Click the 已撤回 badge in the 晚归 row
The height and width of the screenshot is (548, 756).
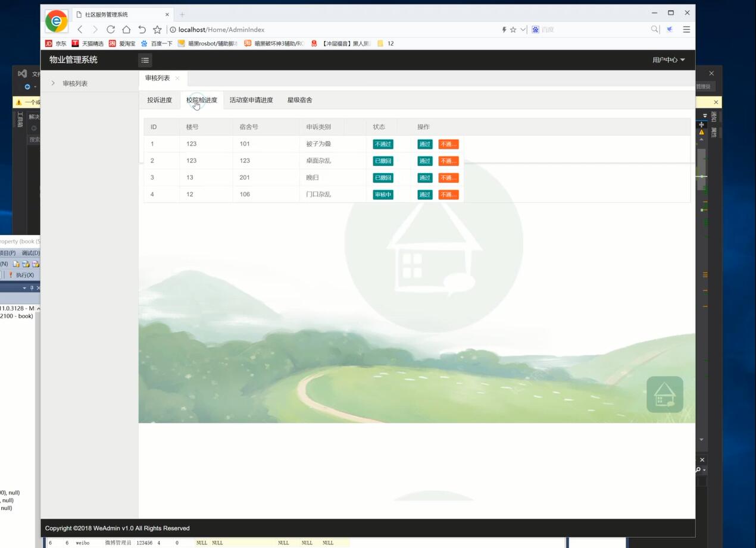click(x=383, y=177)
